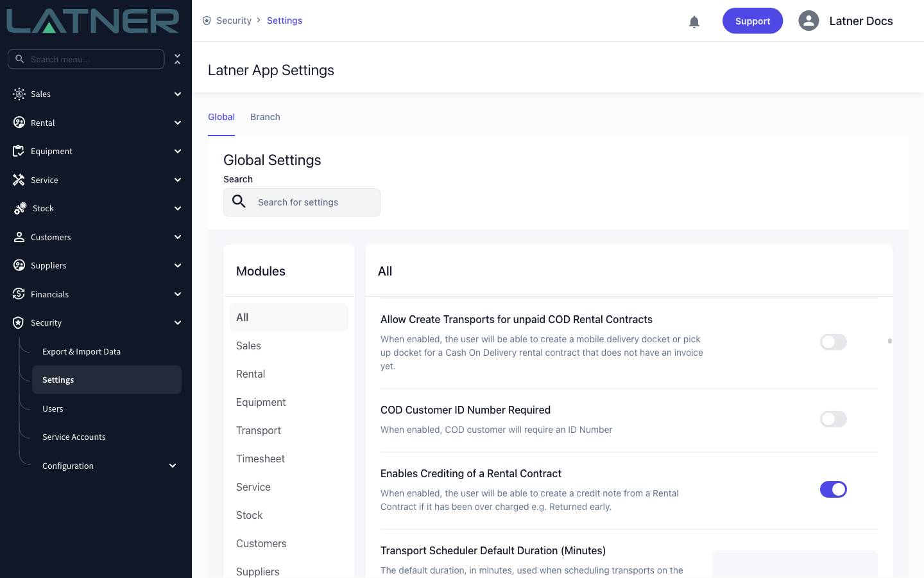This screenshot has width=924, height=578.
Task: Collapse the Security menu chevron
Action: (178, 322)
